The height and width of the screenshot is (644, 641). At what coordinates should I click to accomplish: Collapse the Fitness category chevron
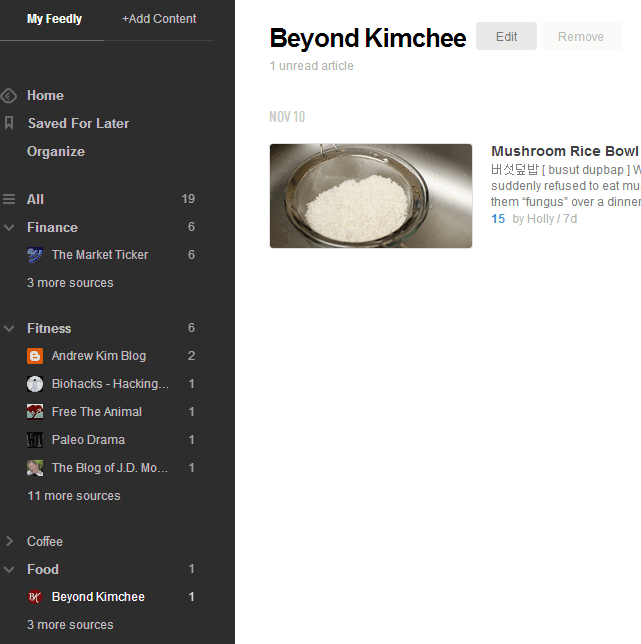coord(9,328)
